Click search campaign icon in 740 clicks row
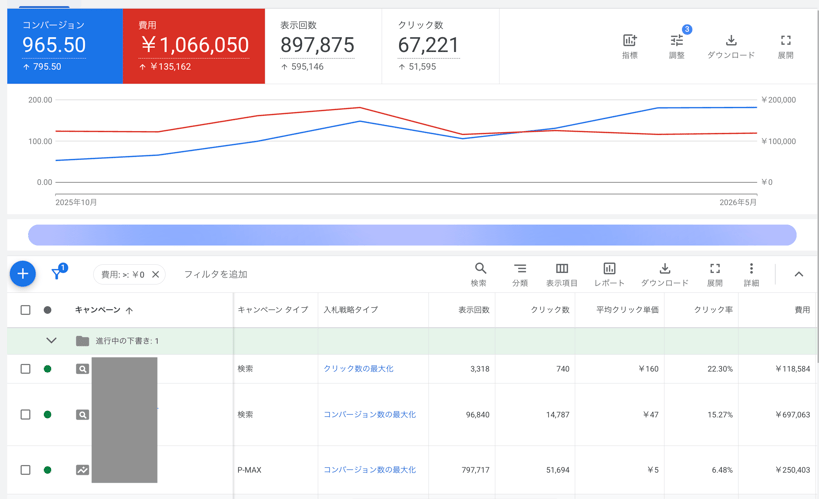The image size is (819, 499). pos(82,369)
